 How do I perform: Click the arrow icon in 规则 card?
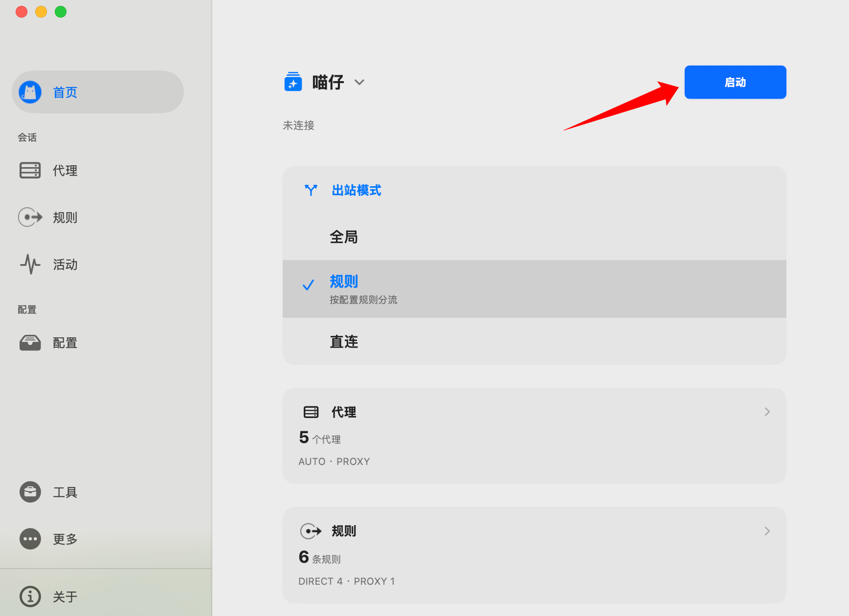pyautogui.click(x=311, y=531)
